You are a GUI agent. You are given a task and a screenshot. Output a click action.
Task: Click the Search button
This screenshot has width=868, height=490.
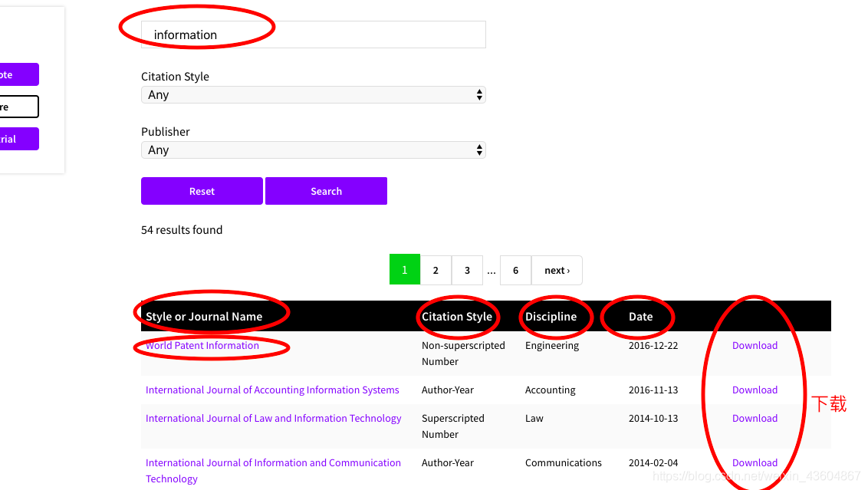pyautogui.click(x=326, y=191)
